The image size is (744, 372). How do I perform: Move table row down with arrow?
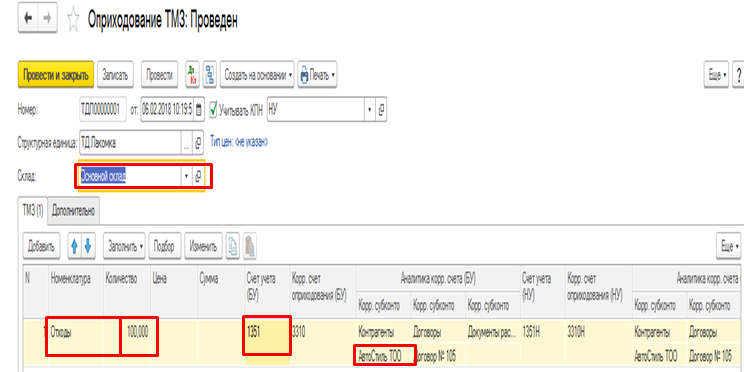tap(88, 247)
